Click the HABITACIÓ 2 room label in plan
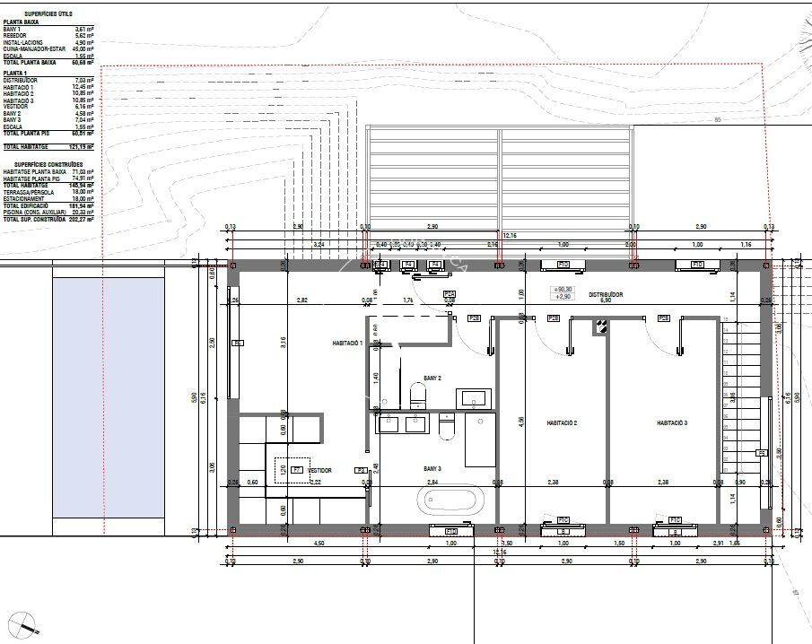Viewport: 812px width, 644px height. pos(562,423)
